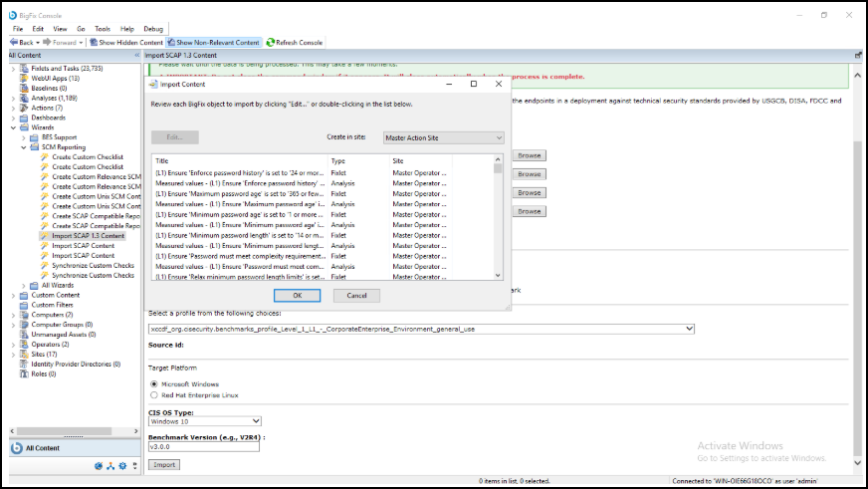Click the Unmanaged Assets node icon
The height and width of the screenshot is (489, 868).
click(x=24, y=335)
